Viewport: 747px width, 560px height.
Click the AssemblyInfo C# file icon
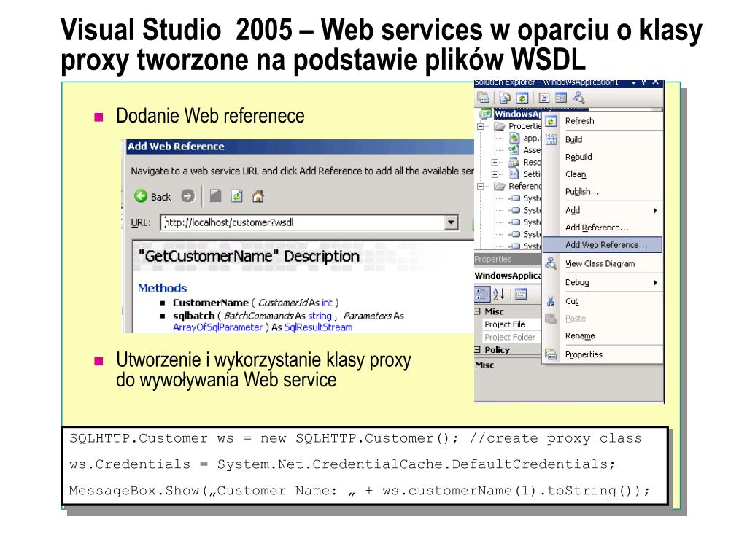point(514,150)
